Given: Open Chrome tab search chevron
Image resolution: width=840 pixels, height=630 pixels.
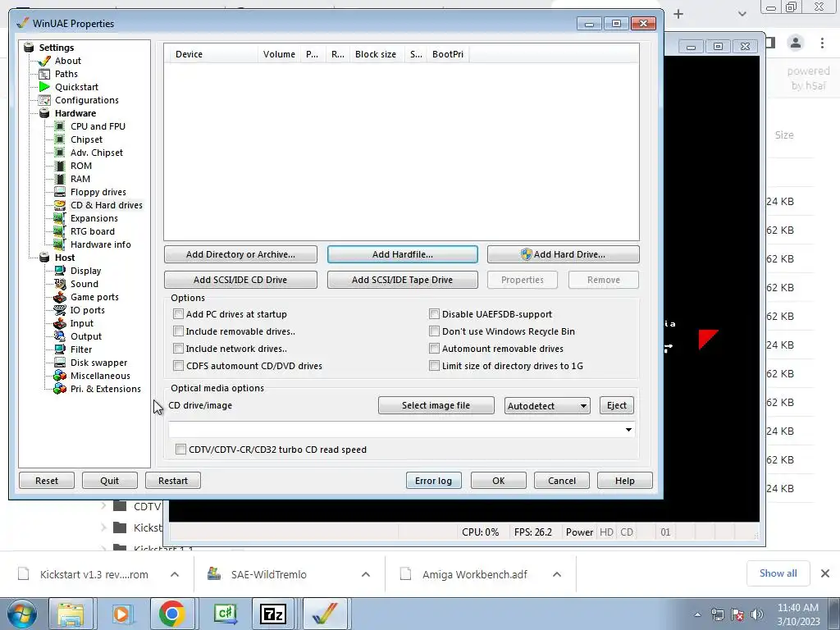Looking at the screenshot, I should 742,14.
